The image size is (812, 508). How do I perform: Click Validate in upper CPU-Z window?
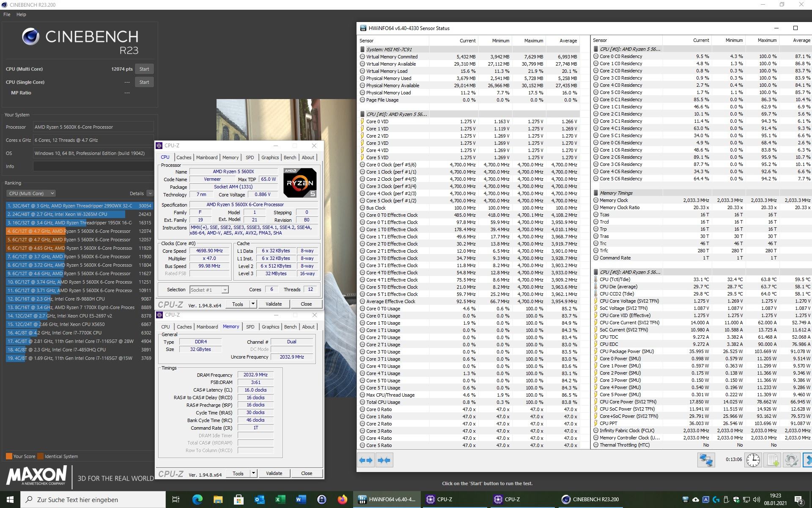274,304
